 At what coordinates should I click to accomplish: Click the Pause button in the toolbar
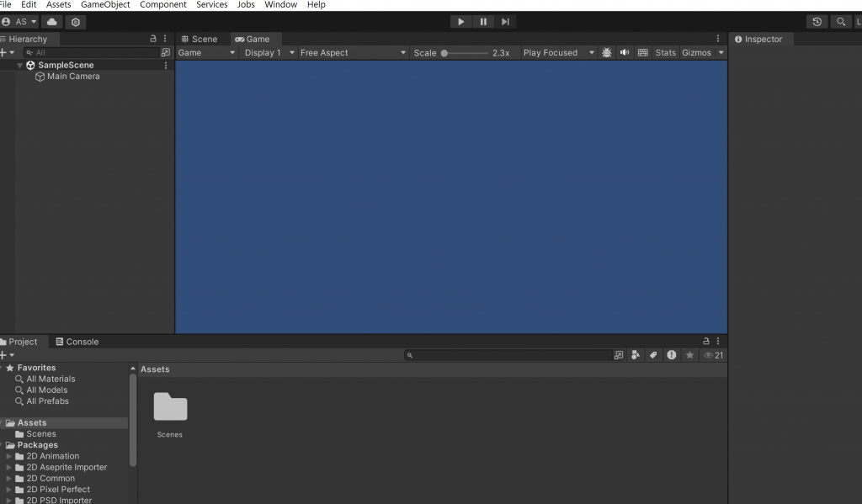tap(483, 21)
